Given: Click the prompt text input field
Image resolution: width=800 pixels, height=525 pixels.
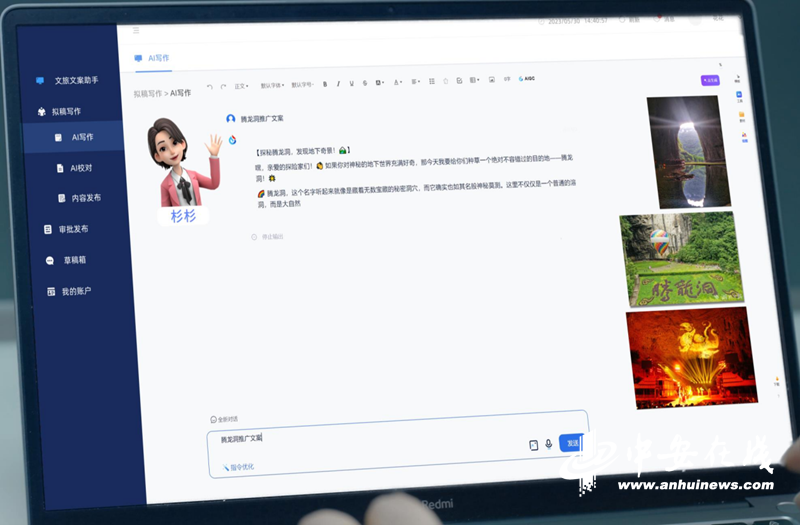Looking at the screenshot, I should (370, 440).
